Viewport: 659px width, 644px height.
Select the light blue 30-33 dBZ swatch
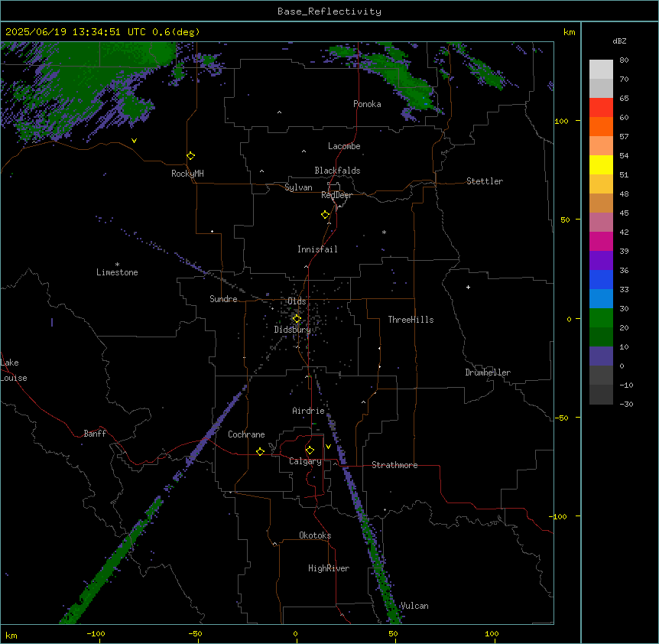coord(601,299)
